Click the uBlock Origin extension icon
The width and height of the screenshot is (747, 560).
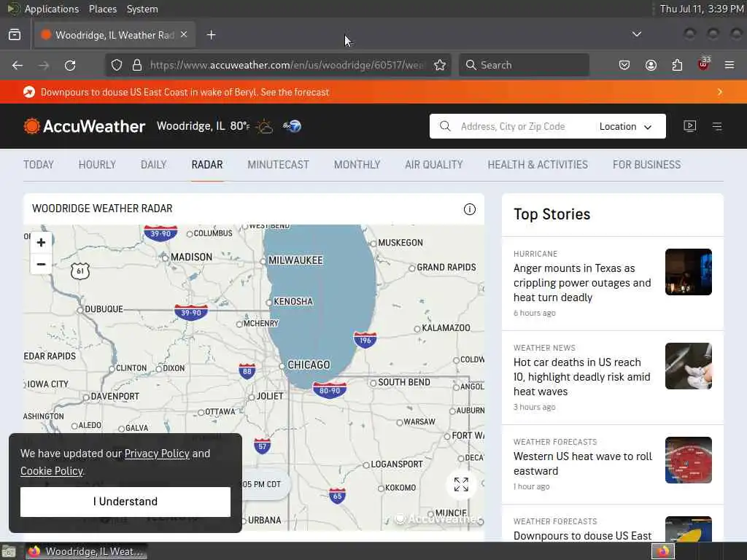tap(704, 64)
